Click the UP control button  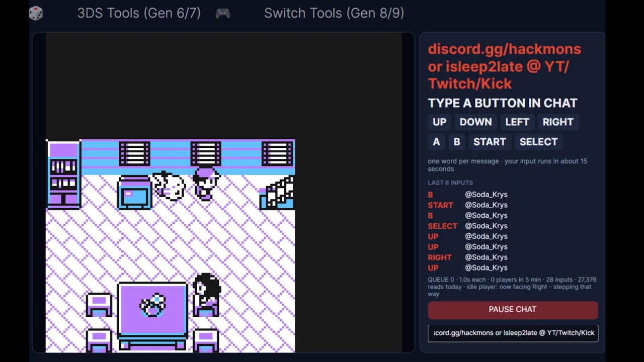pyautogui.click(x=439, y=122)
